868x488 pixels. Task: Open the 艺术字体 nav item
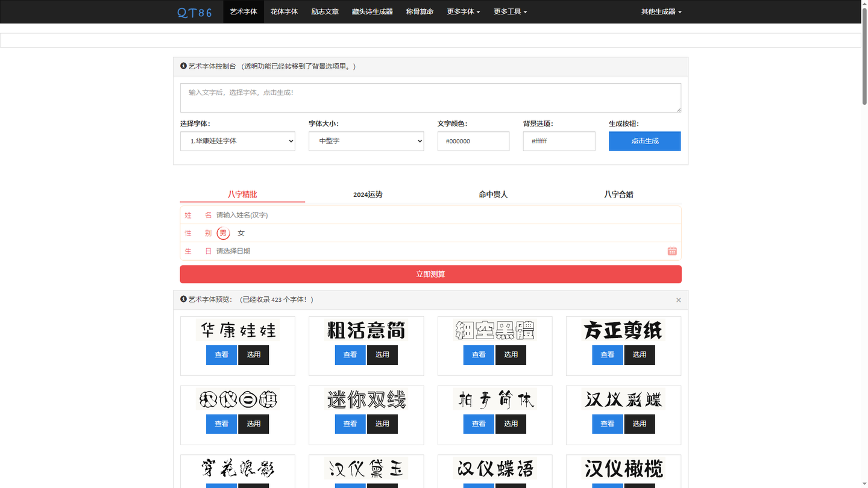pos(244,11)
